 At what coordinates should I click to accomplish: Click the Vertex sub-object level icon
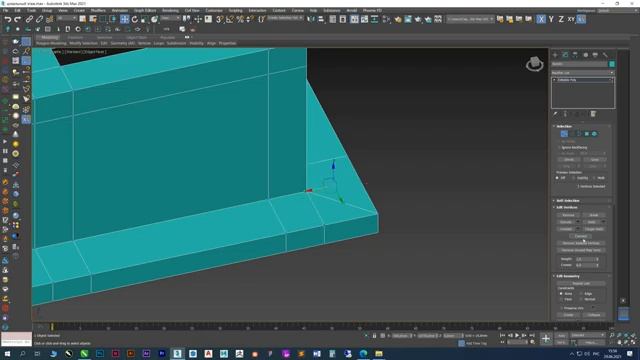564,134
